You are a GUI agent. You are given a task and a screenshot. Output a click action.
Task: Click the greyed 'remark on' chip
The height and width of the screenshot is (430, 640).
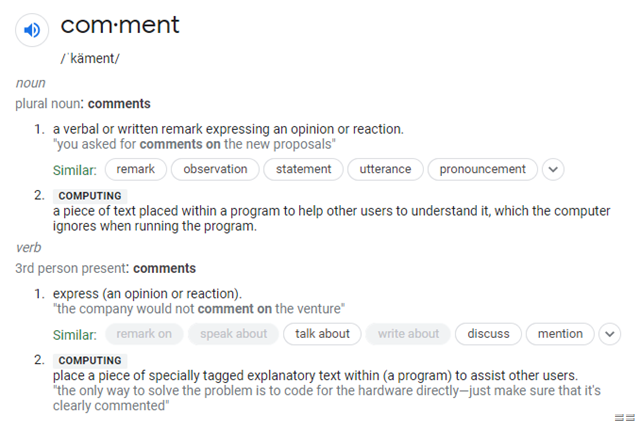144,334
